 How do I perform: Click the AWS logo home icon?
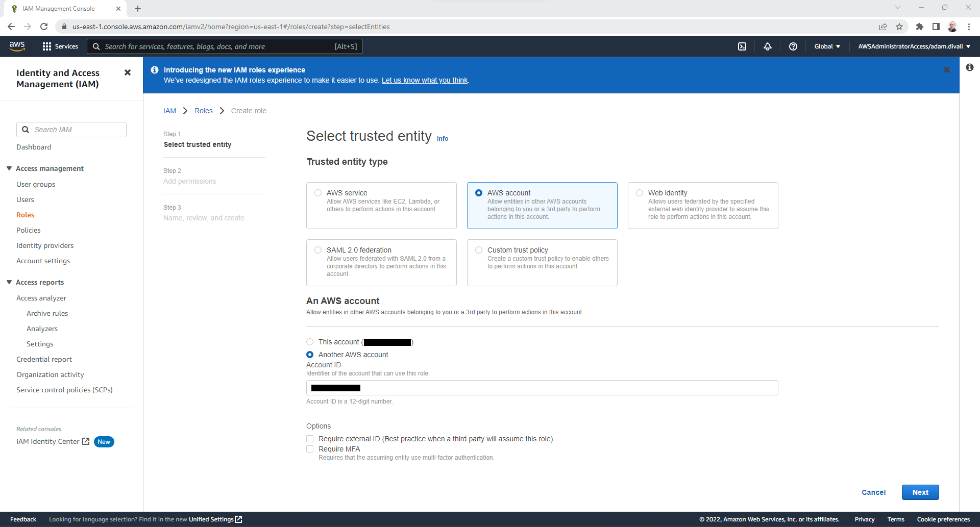click(17, 46)
